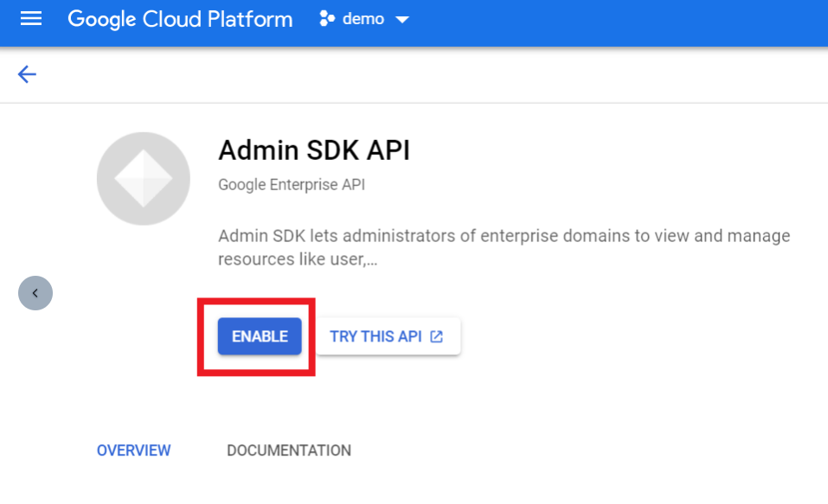Click the back arrow icon
Image resolution: width=828 pixels, height=504 pixels.
[27, 74]
